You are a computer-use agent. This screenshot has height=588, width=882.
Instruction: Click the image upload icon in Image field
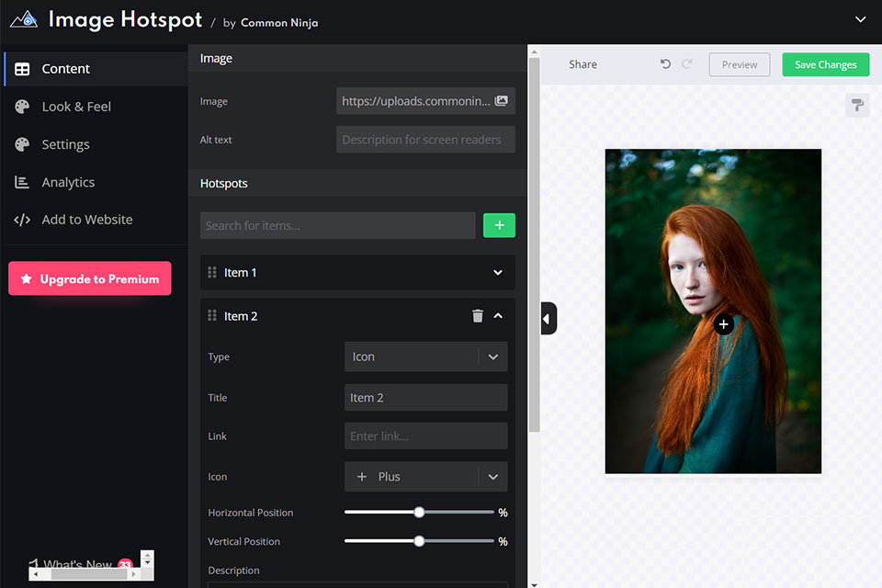501,101
